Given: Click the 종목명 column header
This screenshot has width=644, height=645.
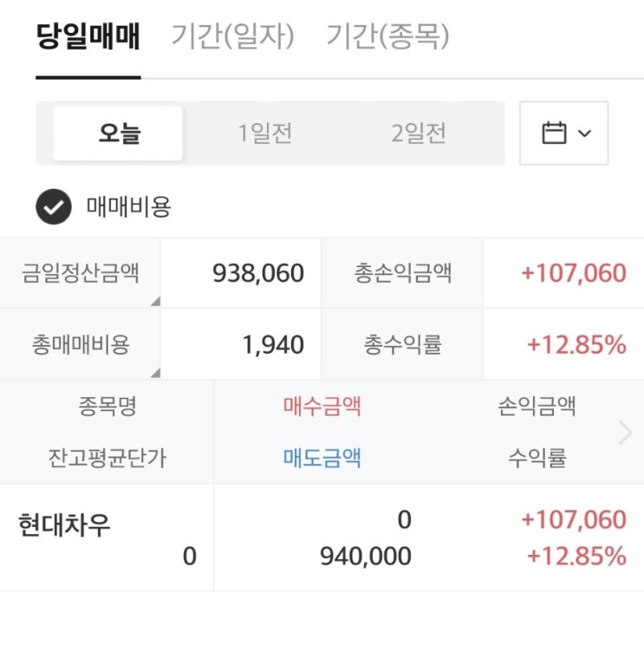Looking at the screenshot, I should [x=107, y=406].
